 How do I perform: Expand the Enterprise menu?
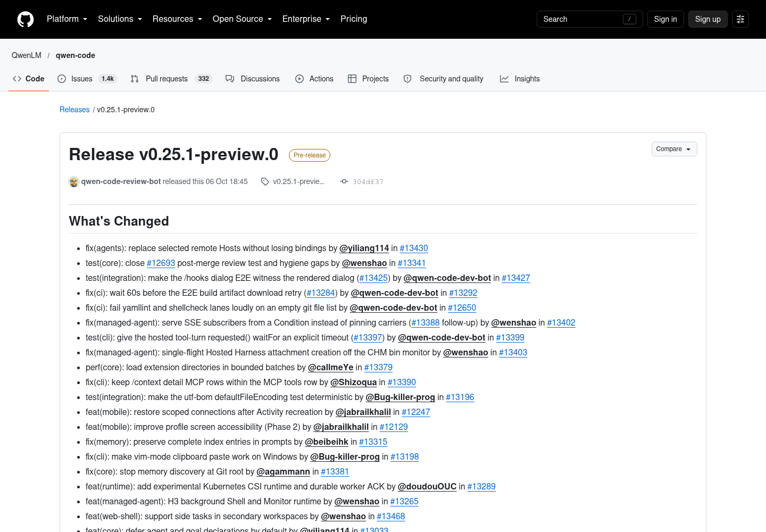pyautogui.click(x=306, y=19)
